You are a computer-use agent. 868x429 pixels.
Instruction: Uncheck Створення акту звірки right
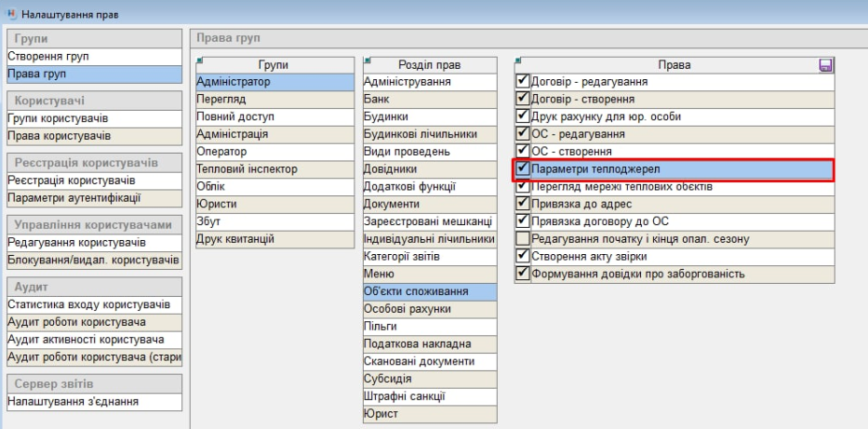[523, 256]
